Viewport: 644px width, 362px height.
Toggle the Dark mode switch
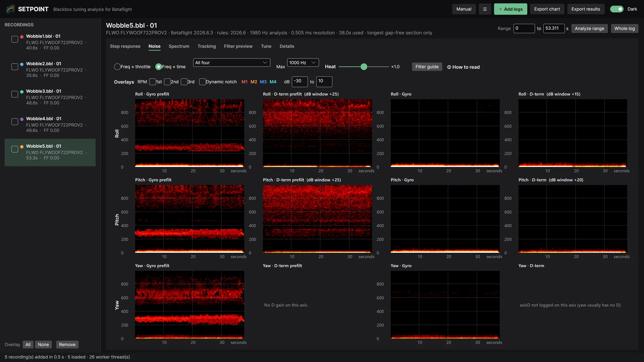tap(616, 9)
